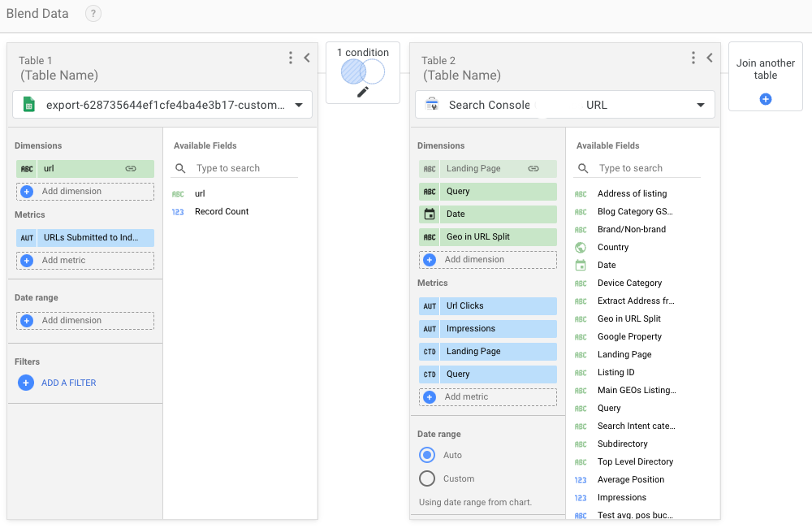
Task: Click ADD A FILTER link
Action: coord(69,383)
